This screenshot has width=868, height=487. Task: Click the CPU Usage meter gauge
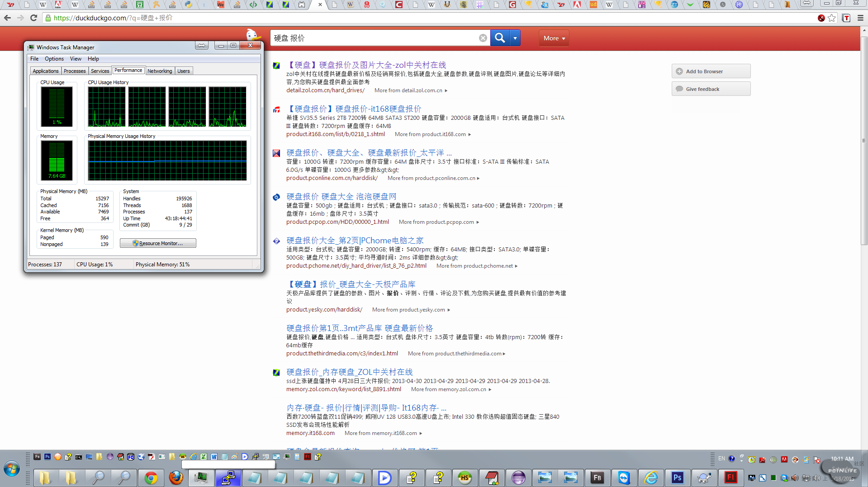tap(57, 107)
